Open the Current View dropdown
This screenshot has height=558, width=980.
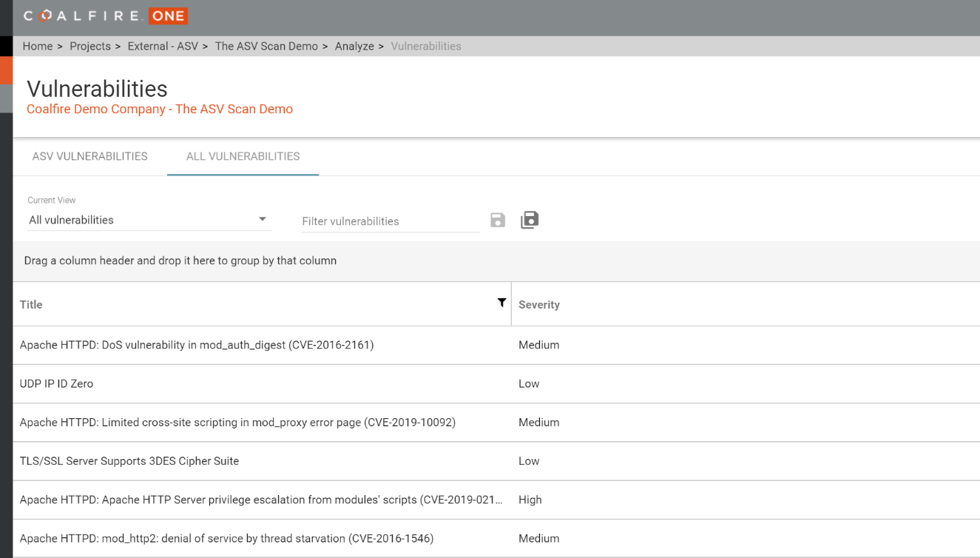(149, 220)
